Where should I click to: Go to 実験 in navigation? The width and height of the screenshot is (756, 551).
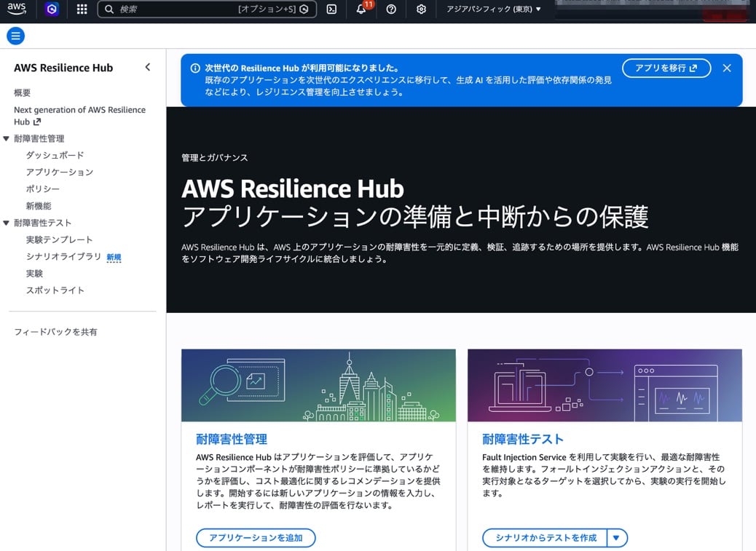coord(34,273)
